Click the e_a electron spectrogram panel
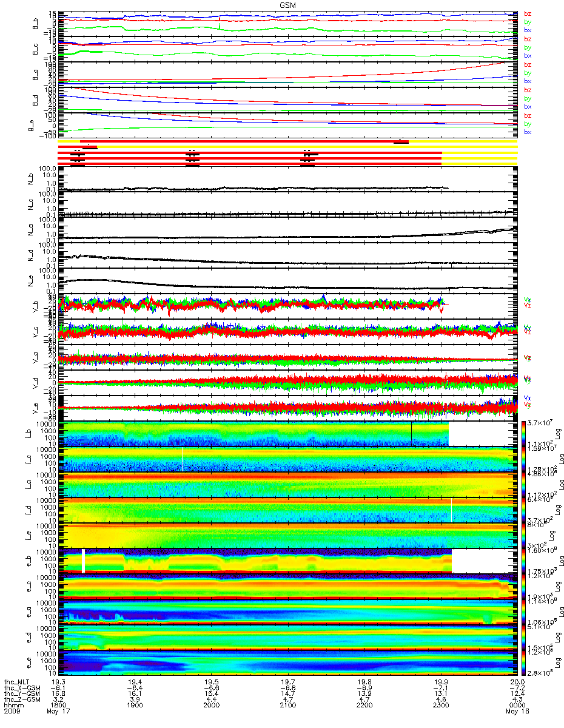Image resolution: width=564 pixels, height=728 pixels. click(287, 612)
